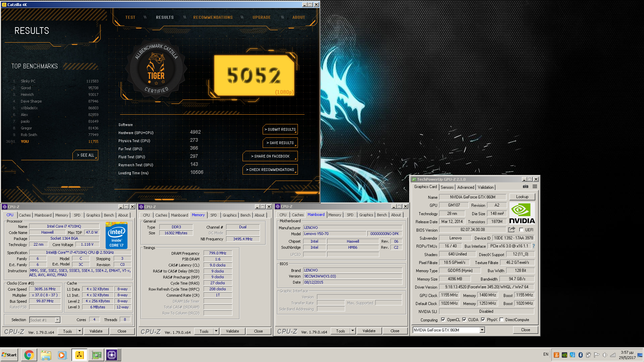The image size is (644, 362).
Task: Toggle the CUDA checkbox
Action: (x=464, y=320)
